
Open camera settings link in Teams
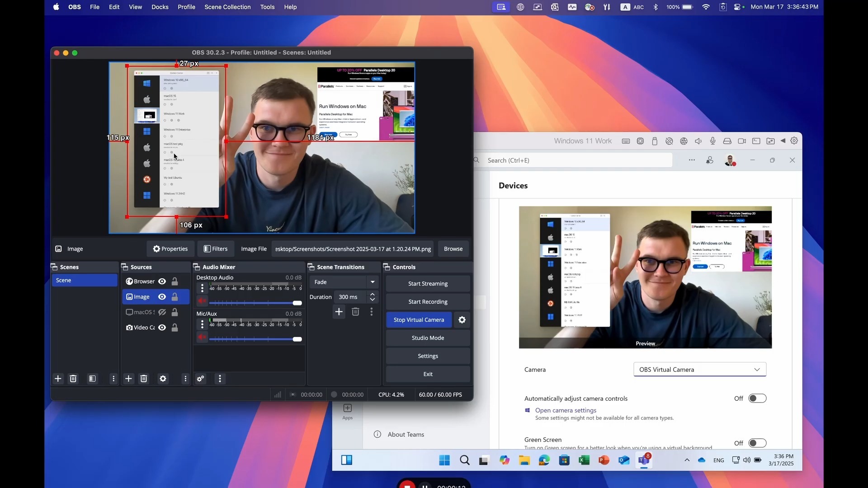[x=566, y=410]
